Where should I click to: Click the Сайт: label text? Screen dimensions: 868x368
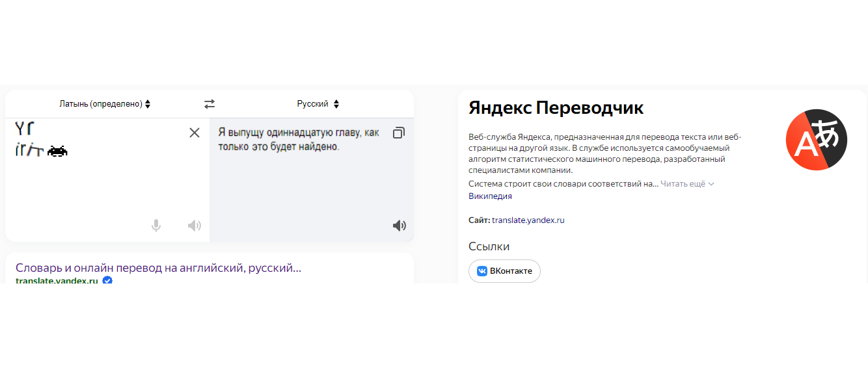[x=479, y=220]
